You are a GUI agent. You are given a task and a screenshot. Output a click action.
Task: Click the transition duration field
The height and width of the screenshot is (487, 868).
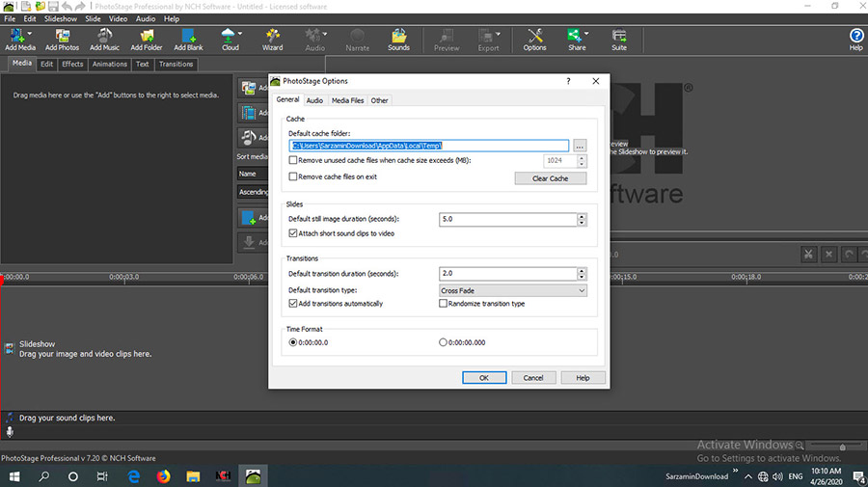pyautogui.click(x=508, y=273)
